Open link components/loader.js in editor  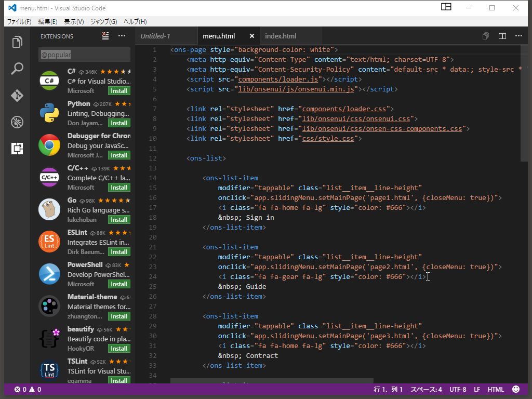coord(278,79)
